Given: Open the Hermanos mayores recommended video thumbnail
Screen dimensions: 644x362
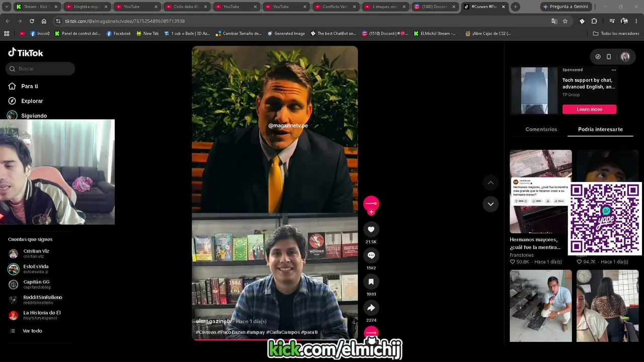Looking at the screenshot, I should pyautogui.click(x=541, y=192).
